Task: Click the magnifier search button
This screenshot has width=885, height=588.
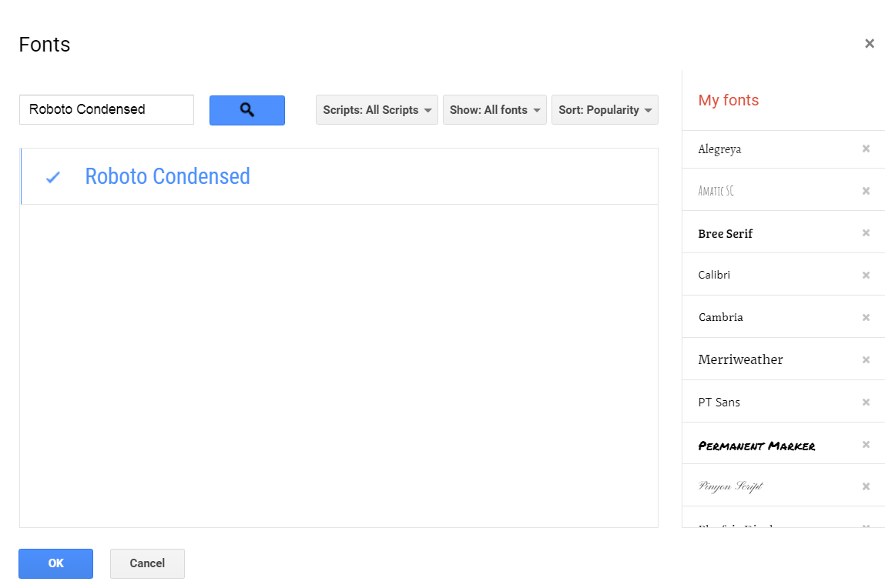Action: click(x=246, y=110)
